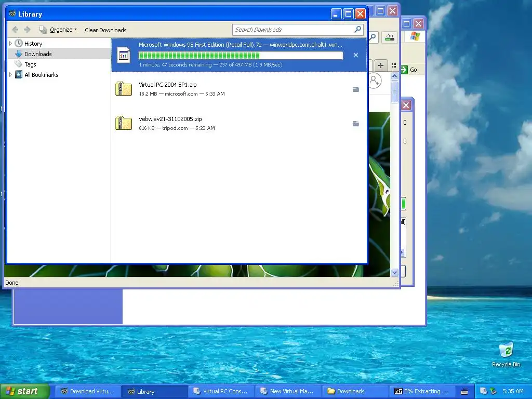The width and height of the screenshot is (532, 399).
Task: Switch to Virtual PC Cons... taskbar button
Action: [221, 391]
